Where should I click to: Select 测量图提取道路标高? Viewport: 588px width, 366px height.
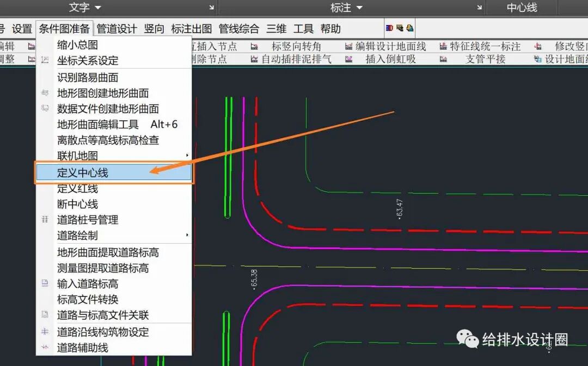pos(114,268)
